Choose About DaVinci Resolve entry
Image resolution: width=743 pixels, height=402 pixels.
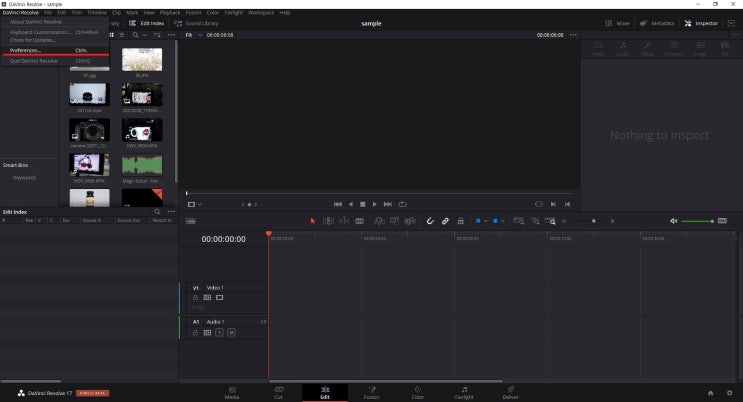pyautogui.click(x=55, y=22)
